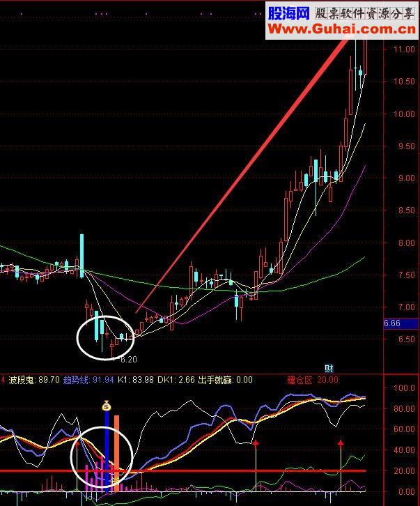420x506 pixels.
Task: Click the 0.00 indicator axis label
Action: pos(406,492)
